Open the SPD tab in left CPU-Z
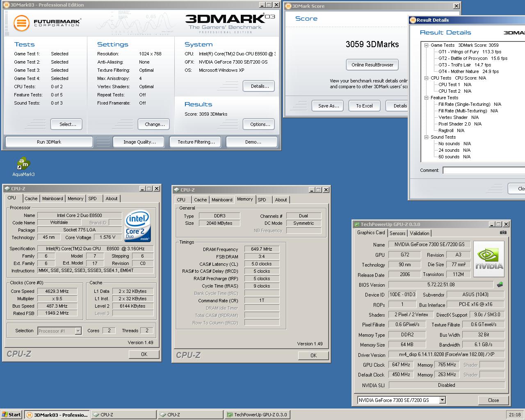525x420 pixels. (x=93, y=199)
